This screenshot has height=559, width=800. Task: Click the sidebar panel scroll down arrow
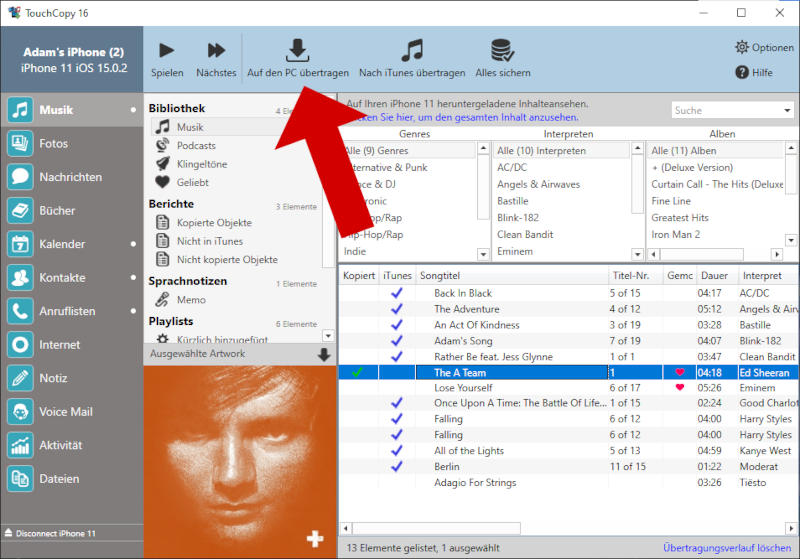328,336
